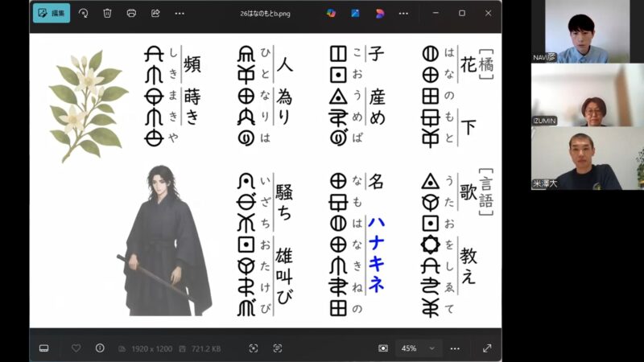The height and width of the screenshot is (362, 644).
Task: Click the blue ハナキネ text
Action: [376, 254]
